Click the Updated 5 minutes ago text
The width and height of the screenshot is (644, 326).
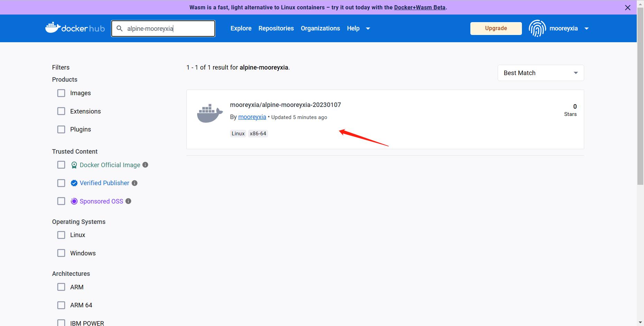(x=299, y=117)
